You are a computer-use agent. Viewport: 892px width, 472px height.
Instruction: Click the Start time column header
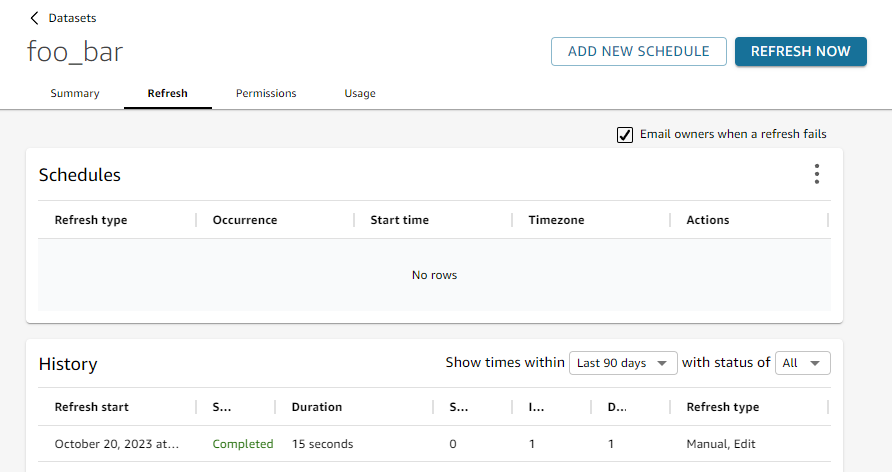tap(399, 220)
